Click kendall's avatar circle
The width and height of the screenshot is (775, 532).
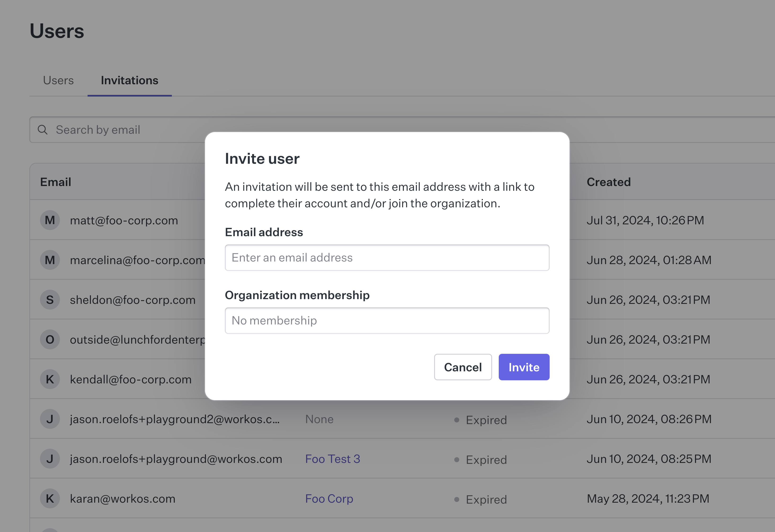click(50, 379)
